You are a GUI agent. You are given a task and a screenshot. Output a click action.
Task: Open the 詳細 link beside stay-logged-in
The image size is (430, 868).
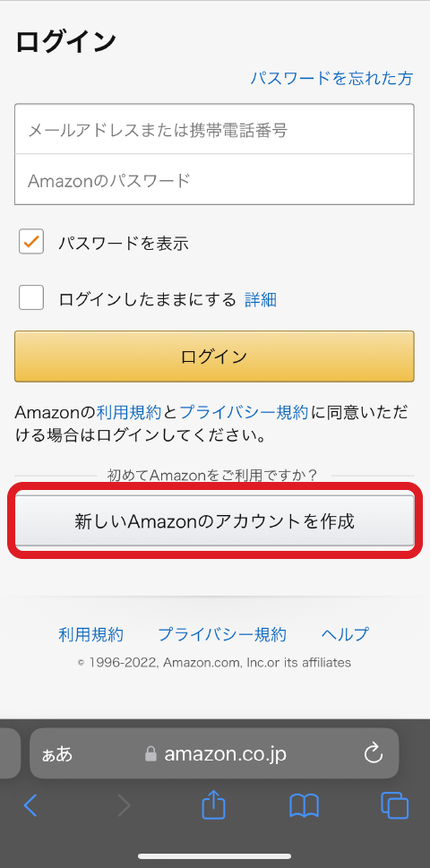pos(261,299)
